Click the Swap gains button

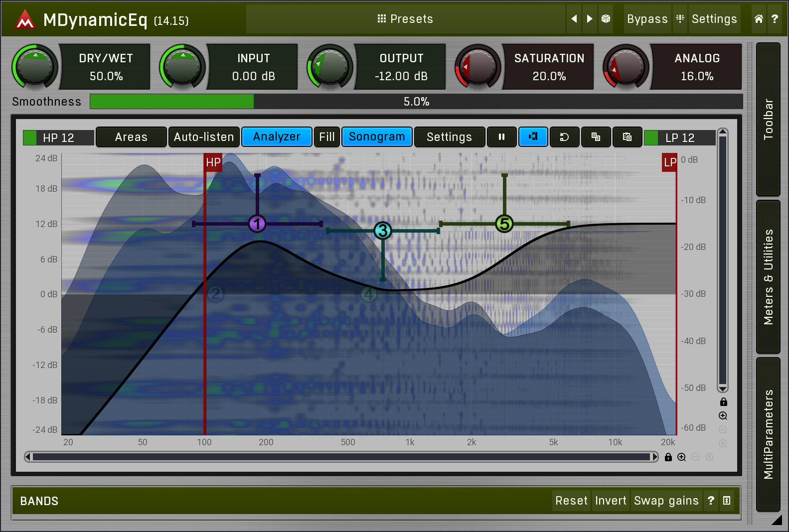tap(666, 501)
